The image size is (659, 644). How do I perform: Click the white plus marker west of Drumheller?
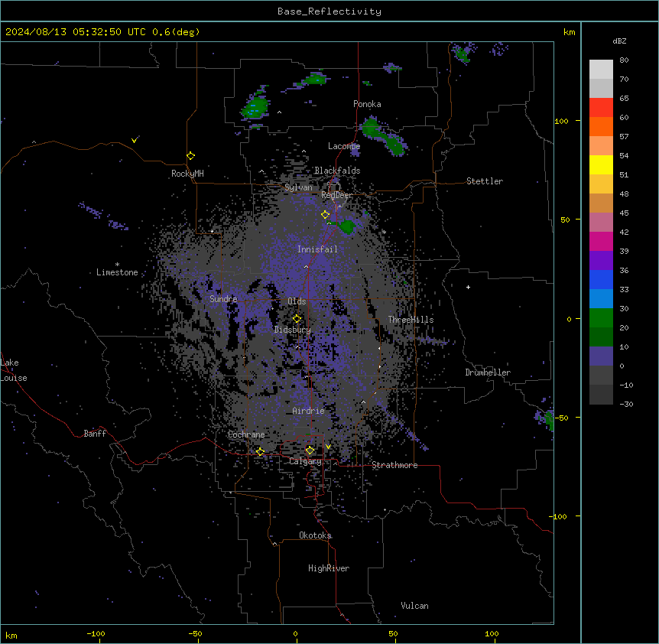468,287
